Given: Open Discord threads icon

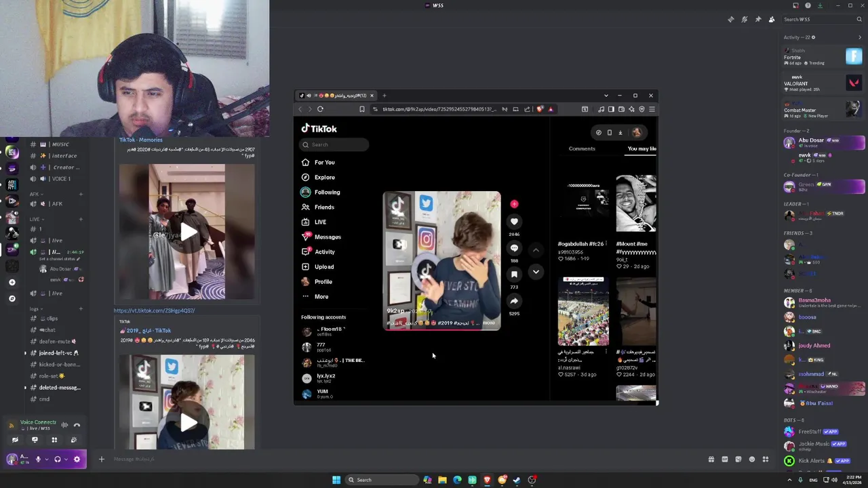Looking at the screenshot, I should click(x=731, y=20).
